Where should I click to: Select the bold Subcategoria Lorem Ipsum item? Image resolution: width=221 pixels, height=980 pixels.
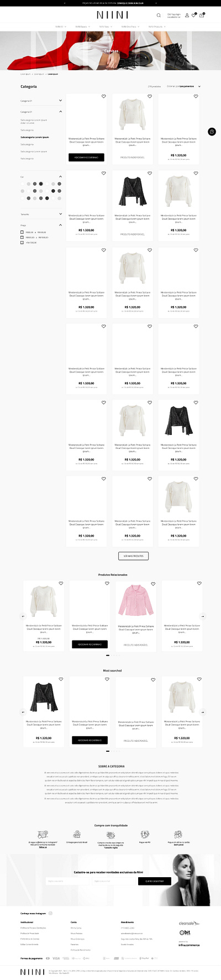coord(35,137)
